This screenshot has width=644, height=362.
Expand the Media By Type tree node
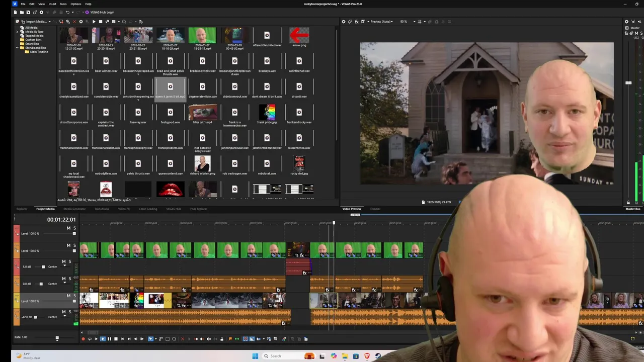(18, 32)
